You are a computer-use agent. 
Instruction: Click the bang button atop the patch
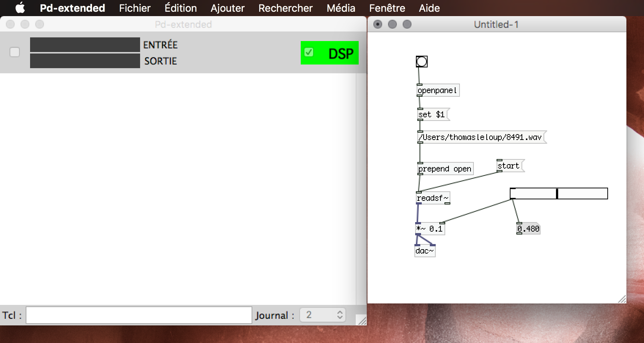[x=421, y=62]
